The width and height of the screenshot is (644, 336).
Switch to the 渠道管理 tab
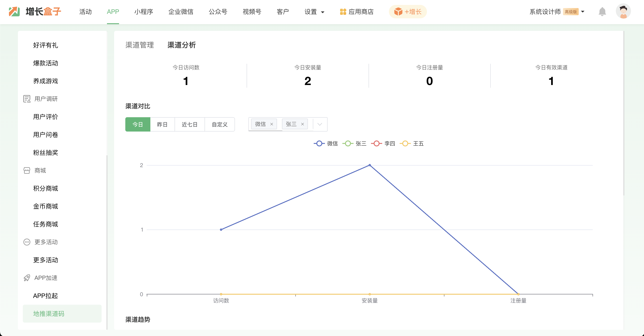[x=139, y=45]
